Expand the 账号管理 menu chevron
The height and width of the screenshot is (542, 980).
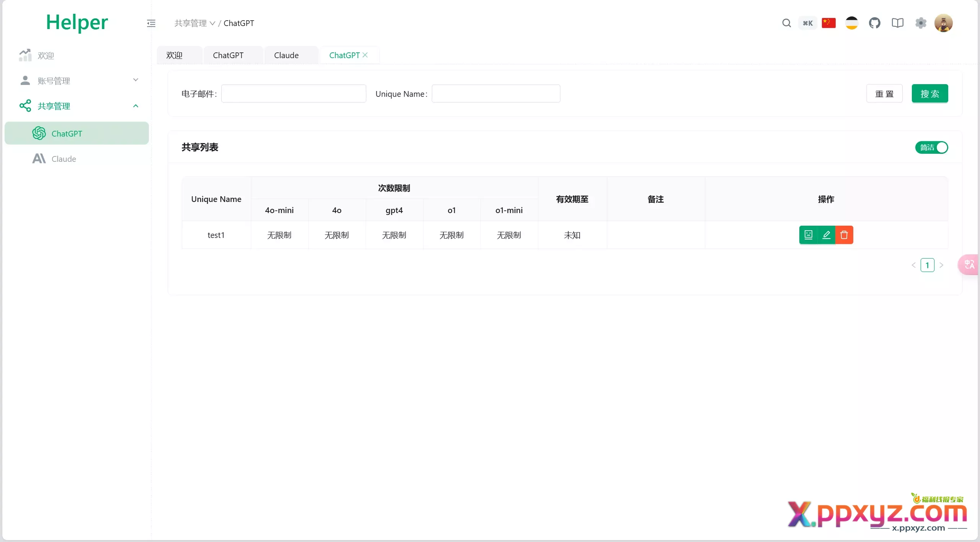tap(136, 80)
